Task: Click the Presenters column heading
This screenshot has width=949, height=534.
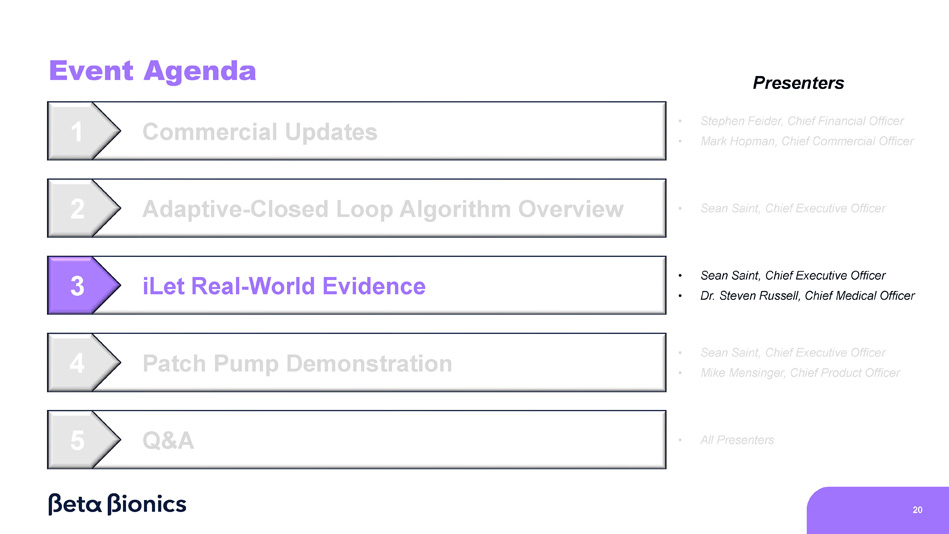Action: pyautogui.click(x=798, y=83)
